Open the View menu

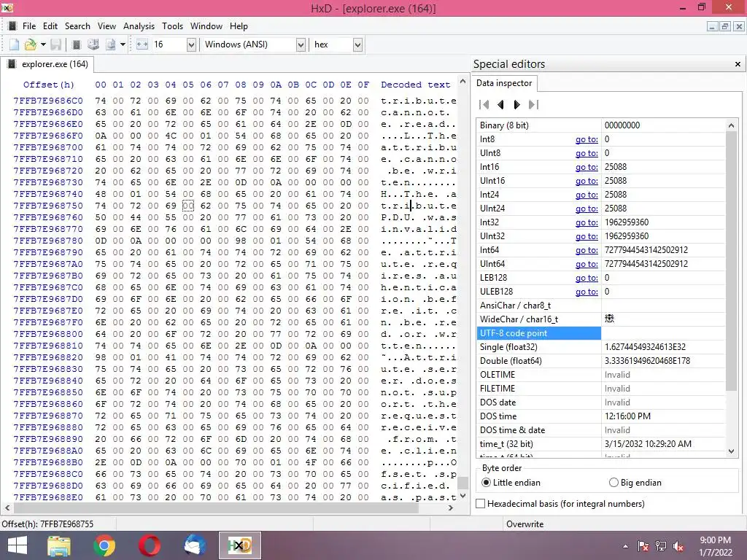(x=107, y=26)
